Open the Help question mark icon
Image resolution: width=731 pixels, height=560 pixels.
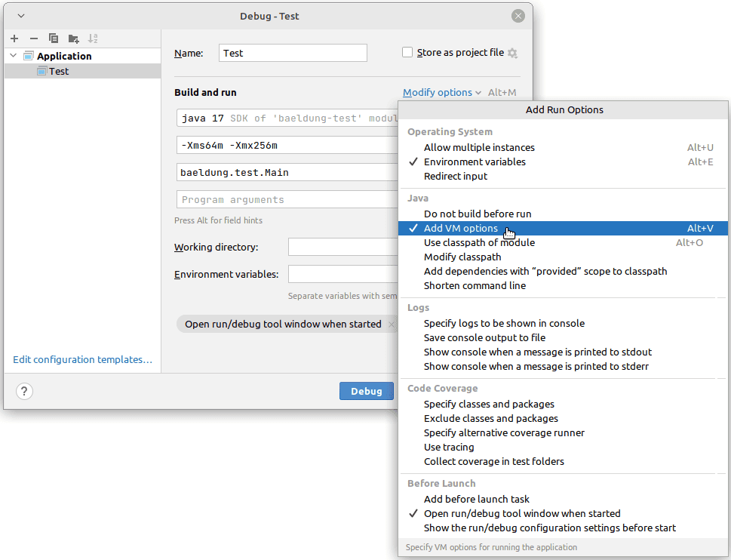click(x=23, y=392)
